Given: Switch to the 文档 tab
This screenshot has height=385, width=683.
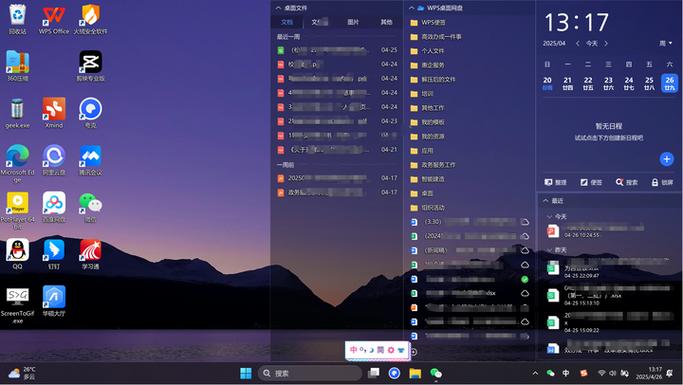Looking at the screenshot, I should pyautogui.click(x=287, y=22).
